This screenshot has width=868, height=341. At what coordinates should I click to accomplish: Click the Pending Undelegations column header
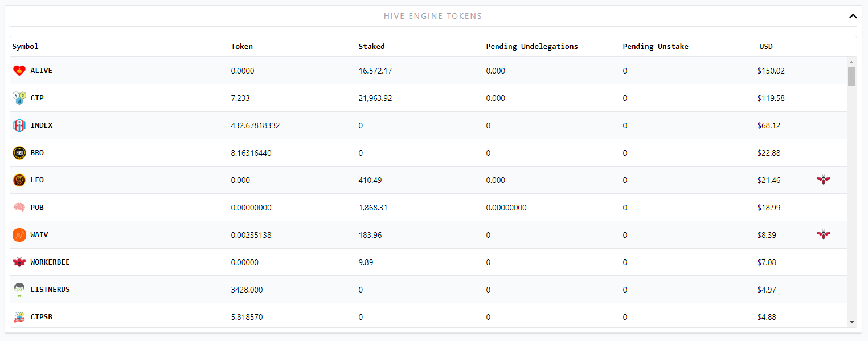point(532,47)
